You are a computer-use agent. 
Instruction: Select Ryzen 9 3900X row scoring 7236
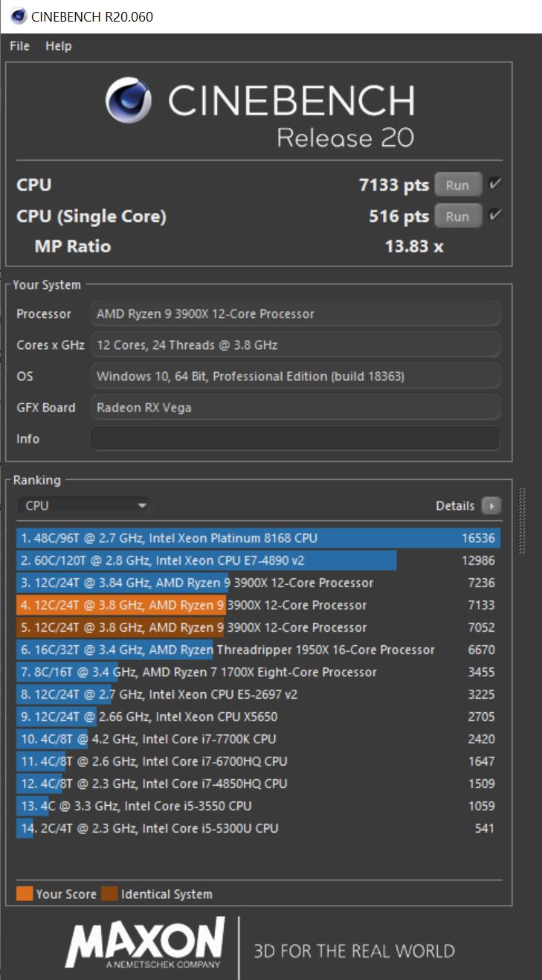[258, 583]
